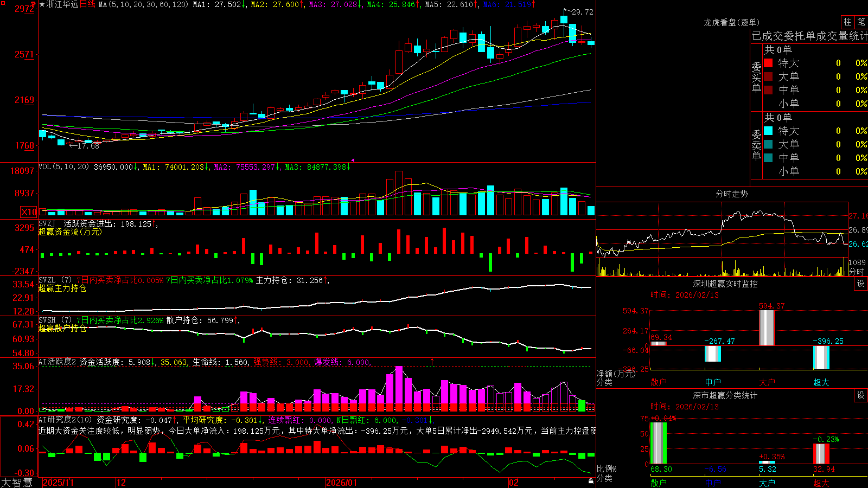Click the 散户持仓: 56.799 value
Image resolution: width=868 pixels, height=488 pixels.
(200, 320)
